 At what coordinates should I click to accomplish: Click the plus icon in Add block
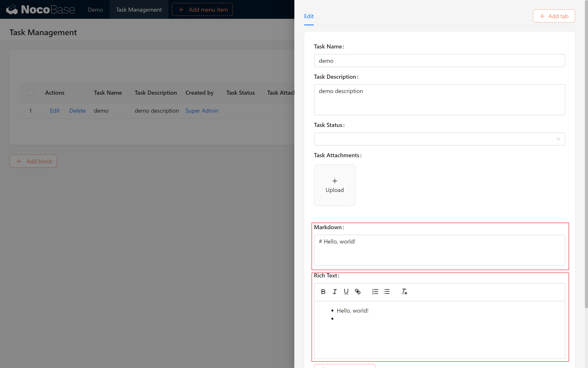[19, 161]
